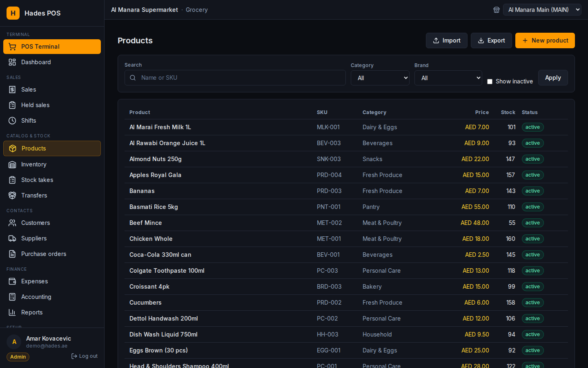
Task: Click the Dashboard grid icon
Action: click(12, 62)
